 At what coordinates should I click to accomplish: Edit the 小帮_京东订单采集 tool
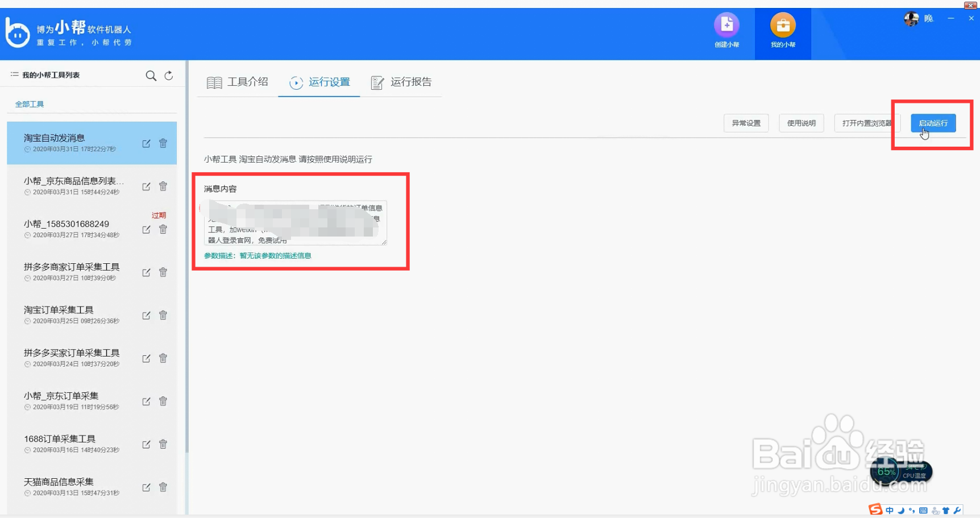pyautogui.click(x=146, y=401)
